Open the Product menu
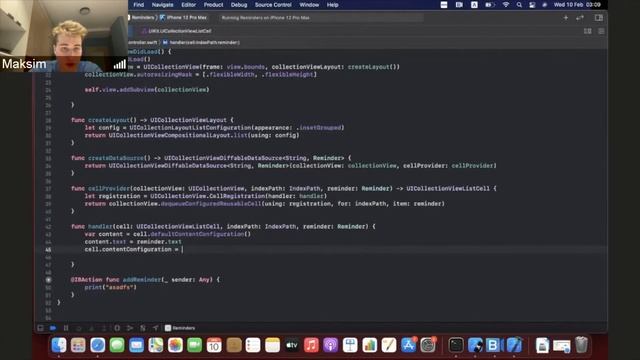The image size is (640, 360). pyautogui.click(x=213, y=5)
